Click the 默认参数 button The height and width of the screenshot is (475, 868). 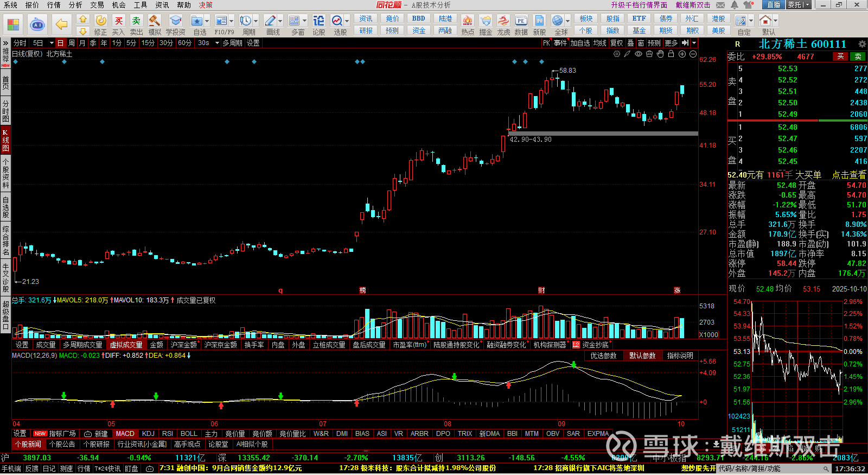tap(642, 356)
